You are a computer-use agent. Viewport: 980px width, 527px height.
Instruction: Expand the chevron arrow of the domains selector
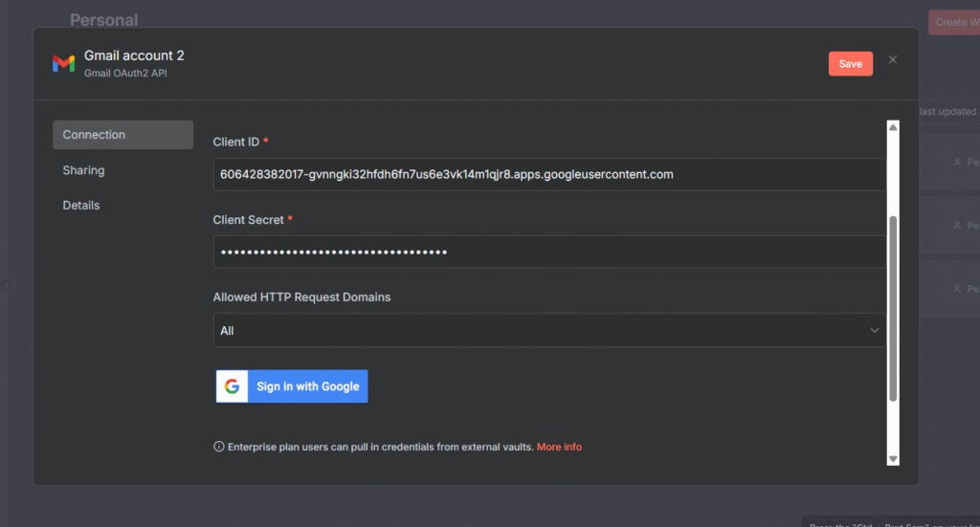[874, 330]
